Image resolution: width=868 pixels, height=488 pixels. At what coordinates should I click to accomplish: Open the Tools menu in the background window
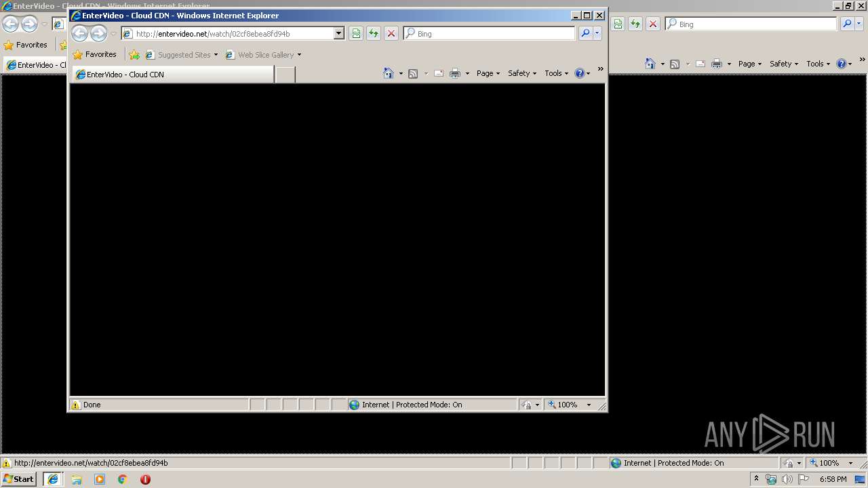tap(818, 64)
